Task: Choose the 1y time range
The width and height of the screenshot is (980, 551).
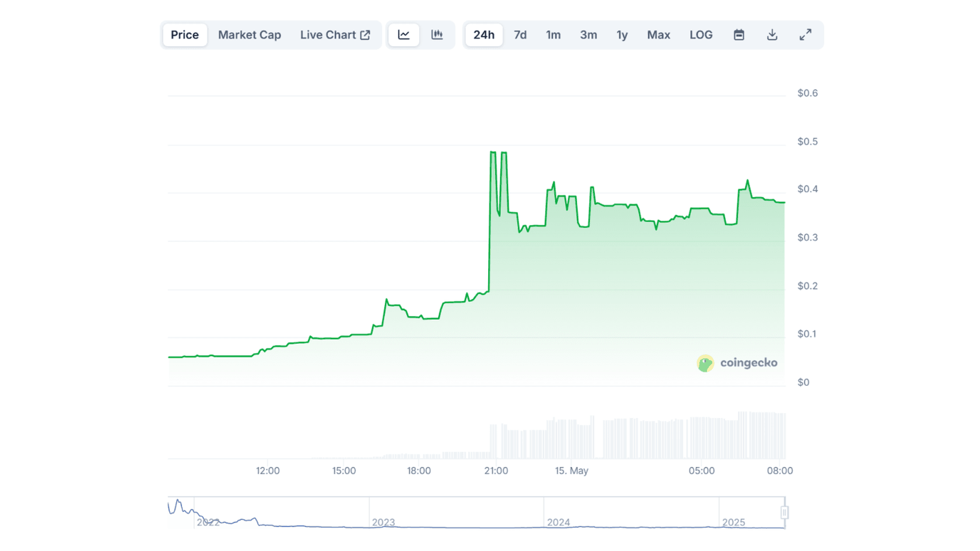Action: pyautogui.click(x=622, y=35)
